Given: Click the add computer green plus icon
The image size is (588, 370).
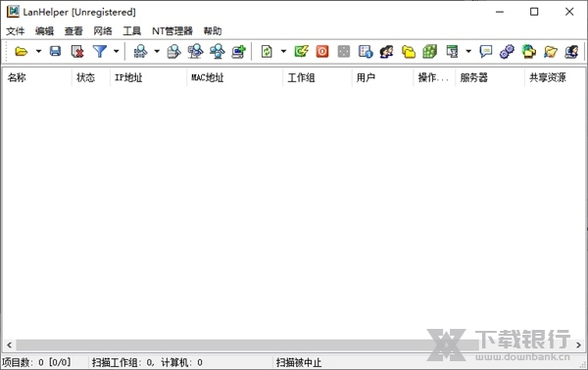Looking at the screenshot, I should click(238, 51).
